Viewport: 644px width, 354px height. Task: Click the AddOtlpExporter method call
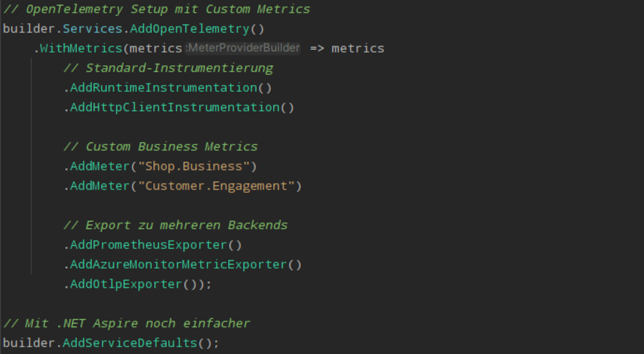pos(126,284)
